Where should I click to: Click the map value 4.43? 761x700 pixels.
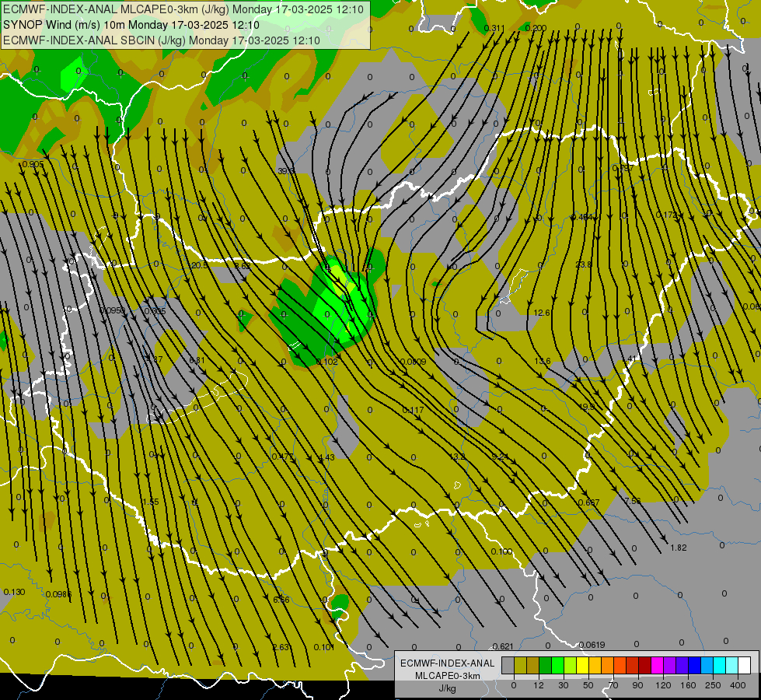[x=326, y=457]
